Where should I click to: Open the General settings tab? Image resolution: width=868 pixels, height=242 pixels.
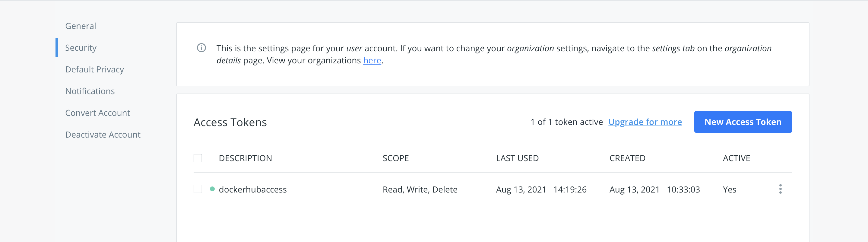pos(81,26)
